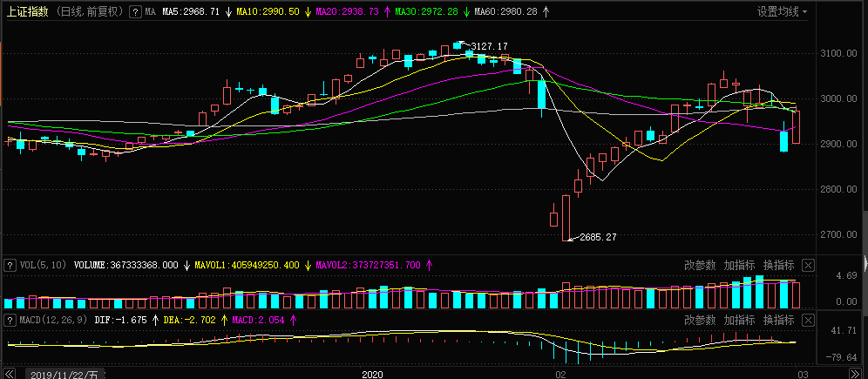Click the 3127.17 high price marker
This screenshot has width=868, height=379.
coord(489,46)
